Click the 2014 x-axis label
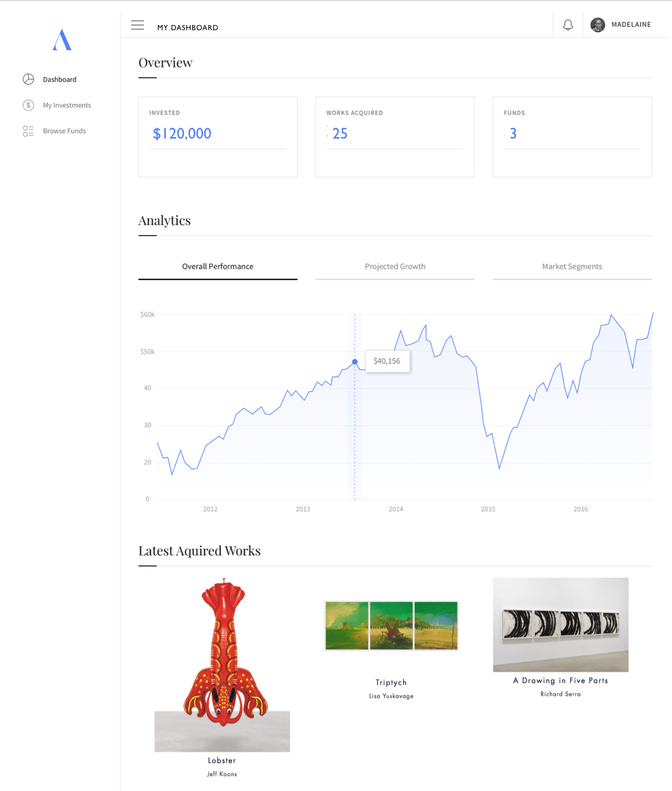672x791 pixels. pos(396,509)
